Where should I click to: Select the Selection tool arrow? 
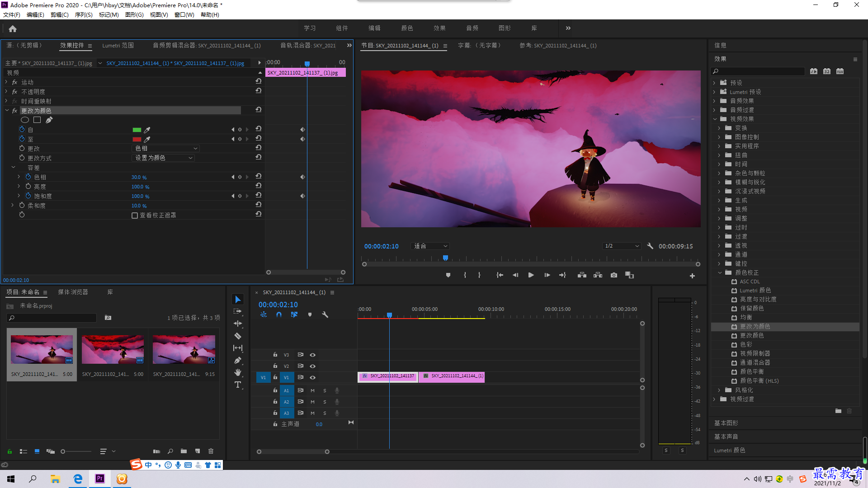[238, 300]
